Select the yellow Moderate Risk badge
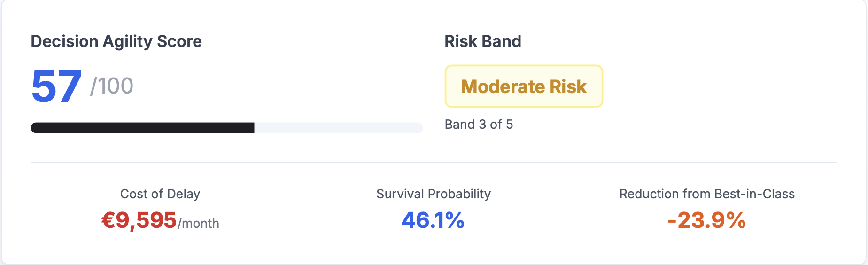Screen dimensions: 868x265 pos(523,86)
